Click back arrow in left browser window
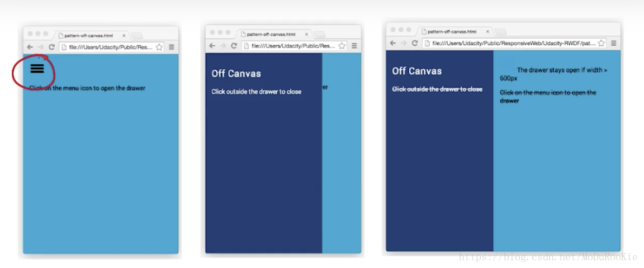The image size is (644, 268). click(x=30, y=47)
